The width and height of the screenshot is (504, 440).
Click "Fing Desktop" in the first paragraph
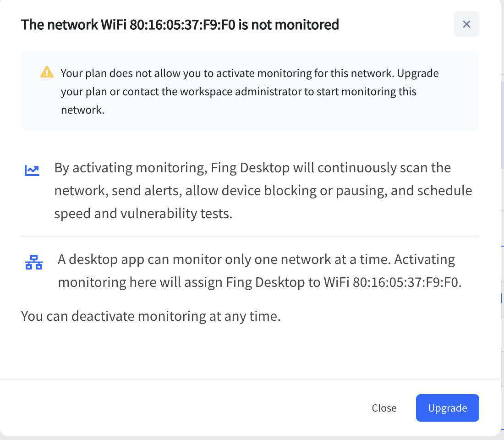pos(250,168)
